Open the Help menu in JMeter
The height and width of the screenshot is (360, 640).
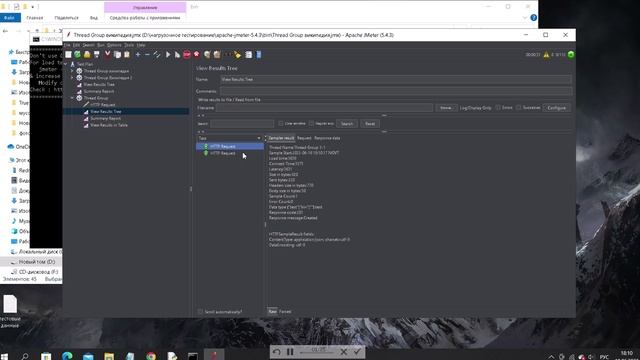(141, 45)
